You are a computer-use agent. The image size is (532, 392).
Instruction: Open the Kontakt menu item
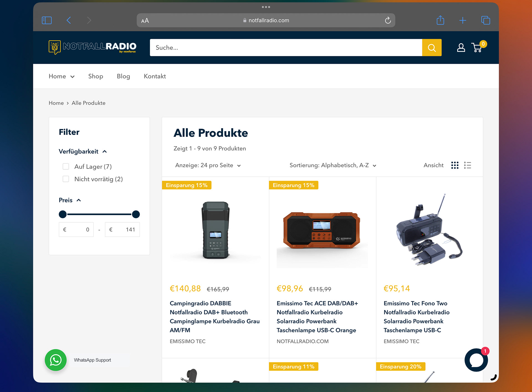pos(155,76)
